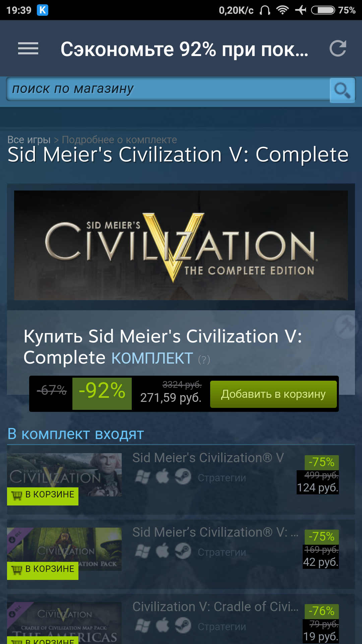
Task: Open Cradle of Civilization map pack title
Action: pos(216,607)
